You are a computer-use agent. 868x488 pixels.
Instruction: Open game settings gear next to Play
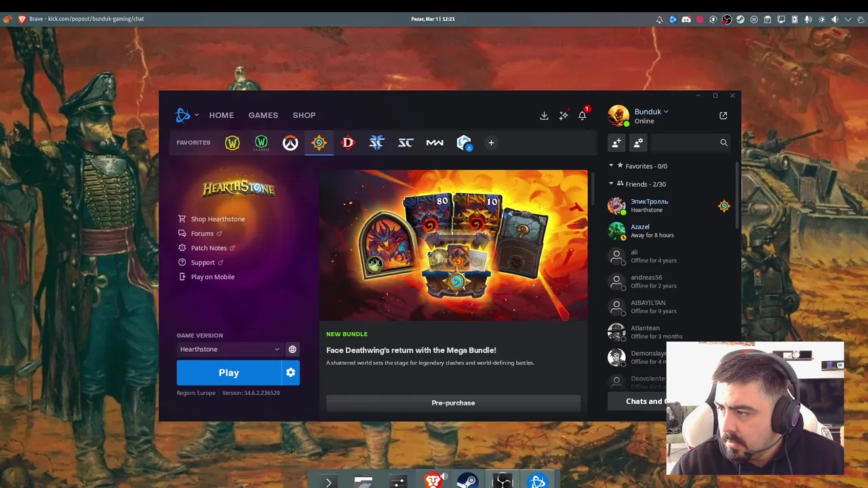(291, 373)
